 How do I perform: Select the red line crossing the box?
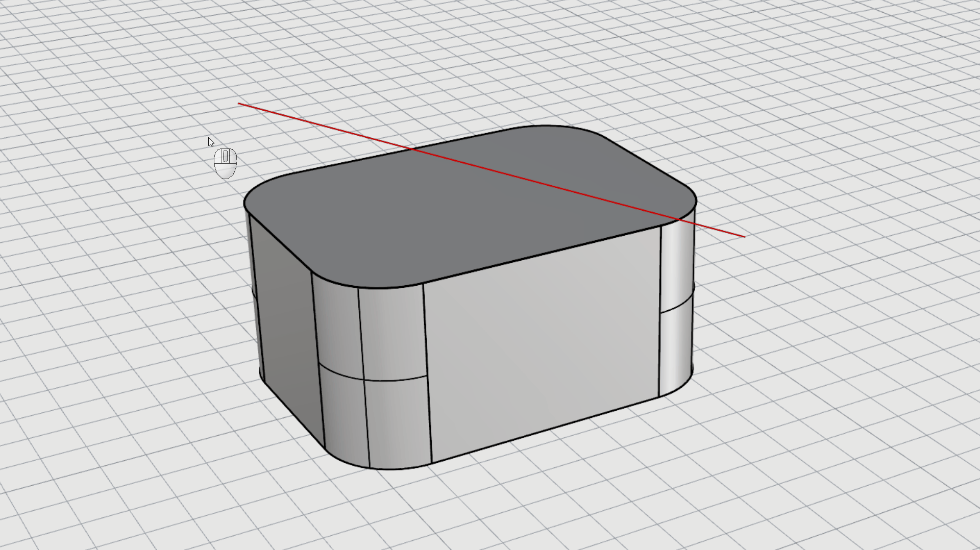pos(492,170)
